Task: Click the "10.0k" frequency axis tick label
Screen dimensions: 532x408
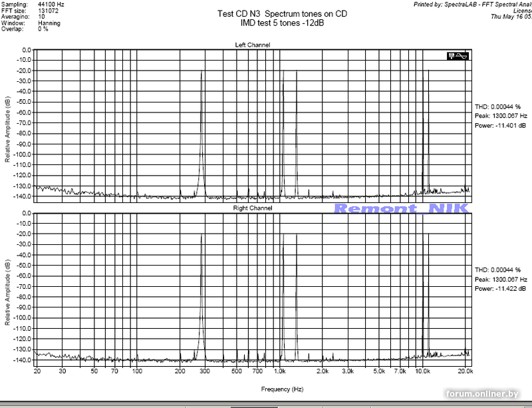Action: click(423, 371)
